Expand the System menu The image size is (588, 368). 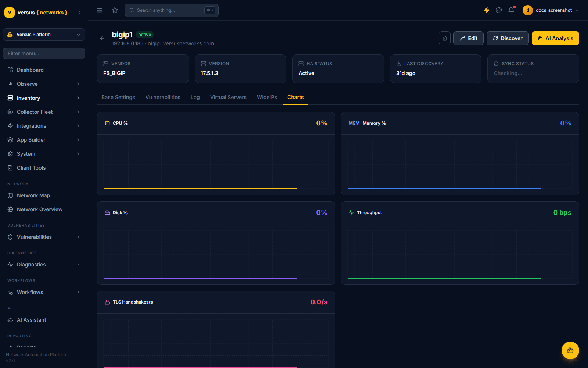click(x=44, y=154)
